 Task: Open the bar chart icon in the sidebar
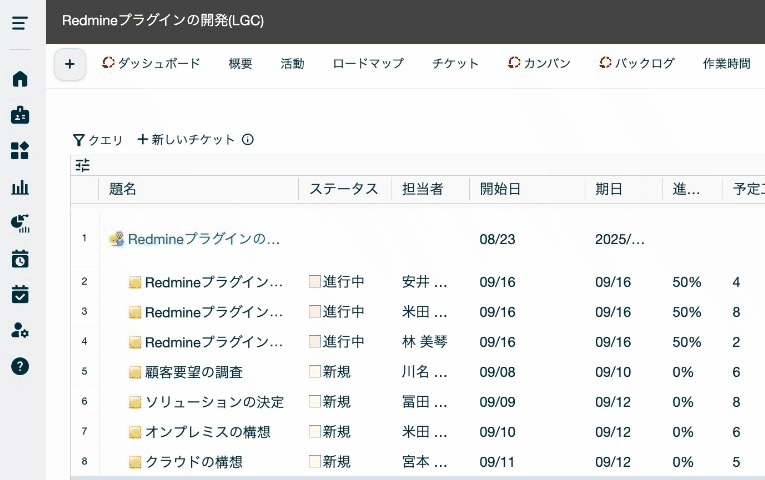tap(20, 187)
